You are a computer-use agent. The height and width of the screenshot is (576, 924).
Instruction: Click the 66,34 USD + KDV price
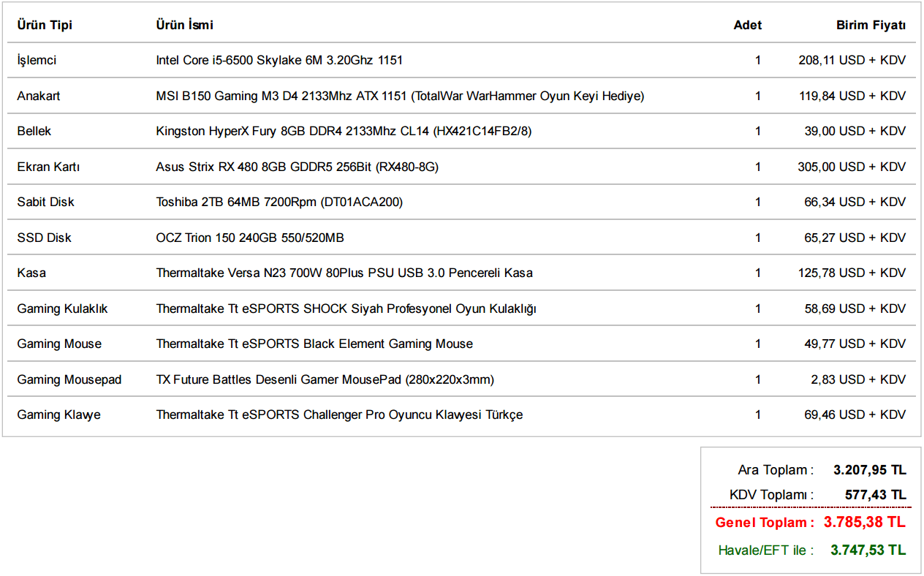(x=855, y=202)
